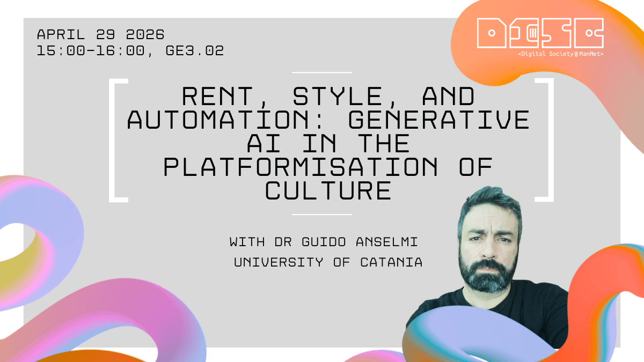Image resolution: width=644 pixels, height=362 pixels.
Task: Click the title line 'RENT, STYLE, AND'
Action: tap(328, 97)
